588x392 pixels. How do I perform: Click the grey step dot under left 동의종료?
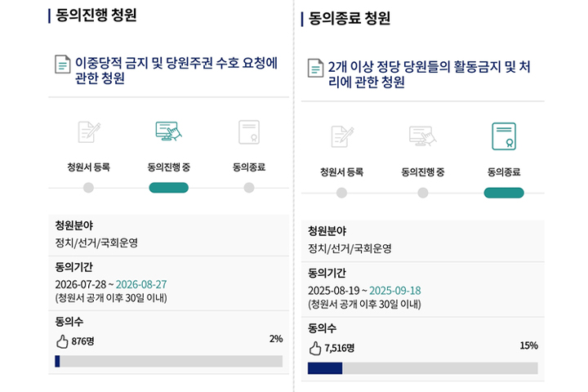[x=249, y=188]
